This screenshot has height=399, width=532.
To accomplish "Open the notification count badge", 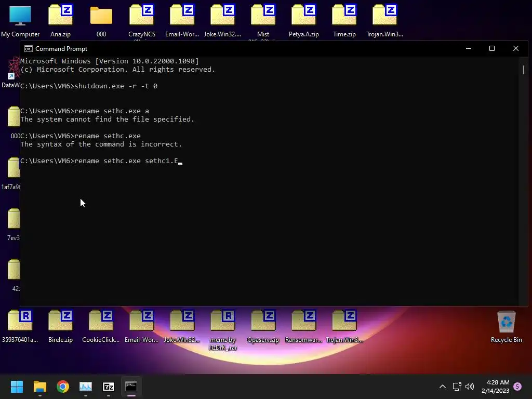I will pyautogui.click(x=517, y=387).
